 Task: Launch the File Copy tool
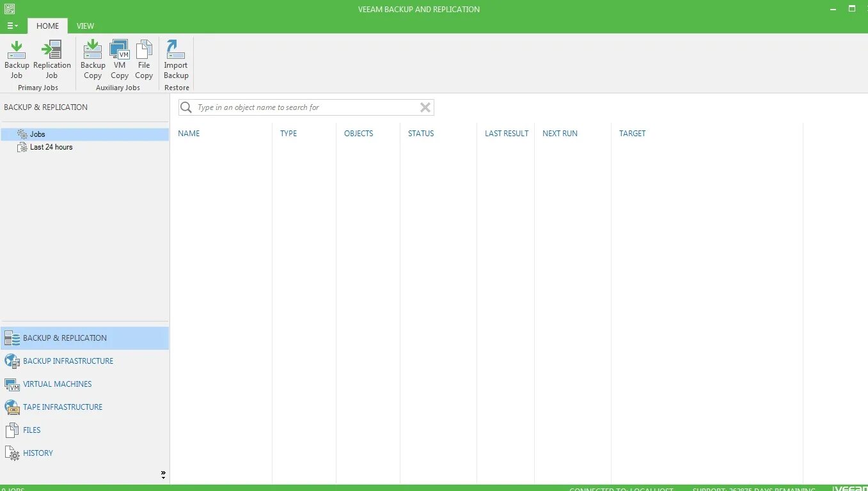tap(144, 59)
